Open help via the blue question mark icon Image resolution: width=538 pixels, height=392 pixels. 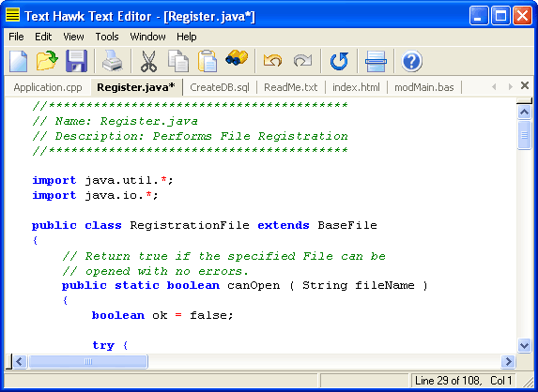coord(411,61)
